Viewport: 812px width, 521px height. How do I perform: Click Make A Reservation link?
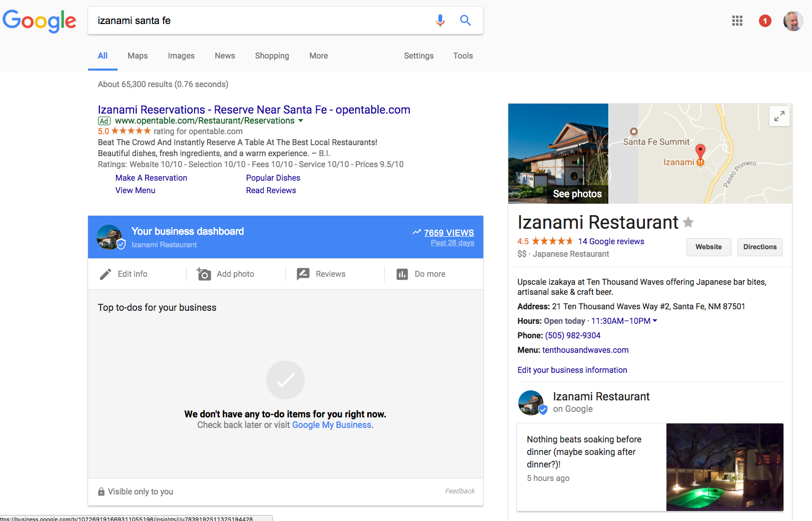tap(151, 178)
